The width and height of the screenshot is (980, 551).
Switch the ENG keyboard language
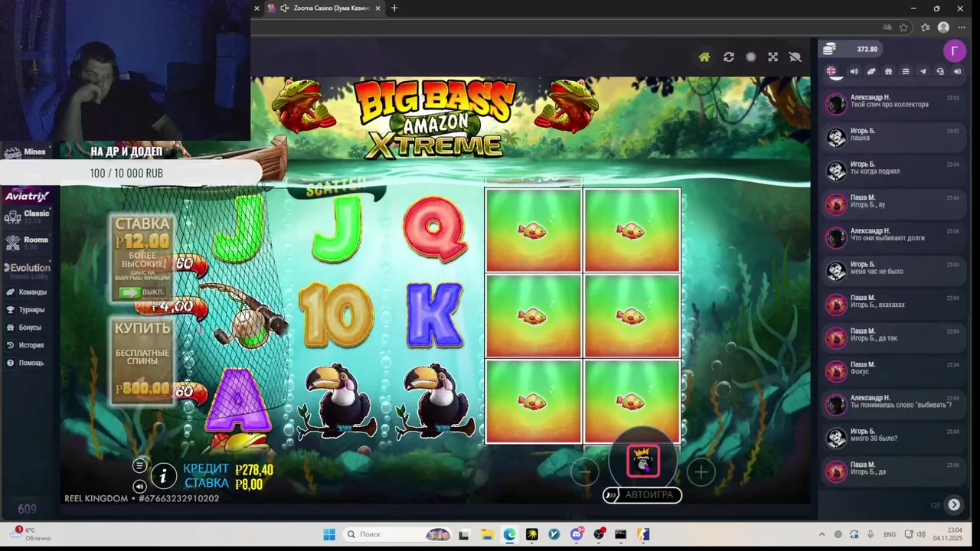click(x=890, y=534)
